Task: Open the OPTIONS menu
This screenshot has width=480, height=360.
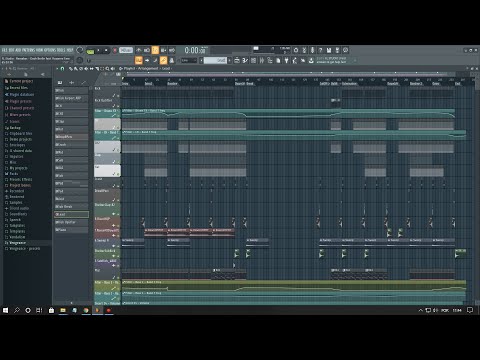Action: coord(50,50)
